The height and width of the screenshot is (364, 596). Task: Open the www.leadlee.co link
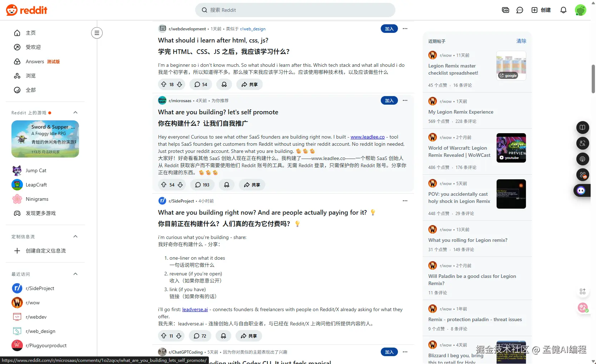pos(368,137)
